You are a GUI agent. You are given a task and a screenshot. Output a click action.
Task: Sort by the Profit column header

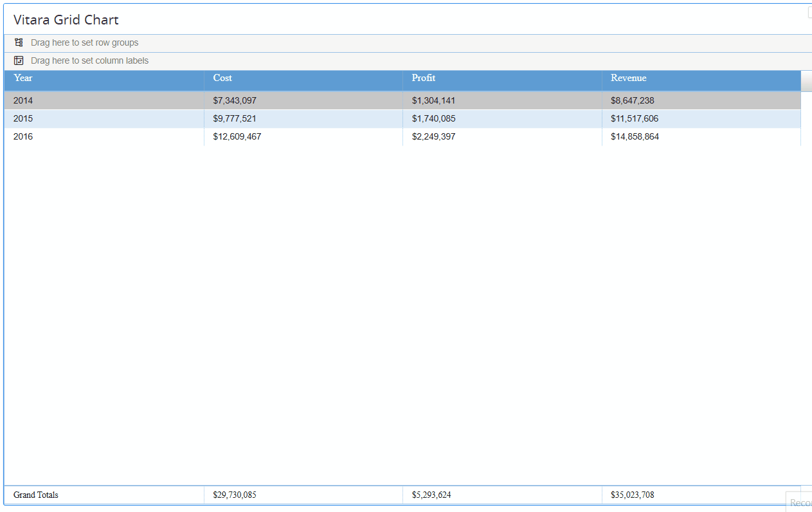[424, 78]
